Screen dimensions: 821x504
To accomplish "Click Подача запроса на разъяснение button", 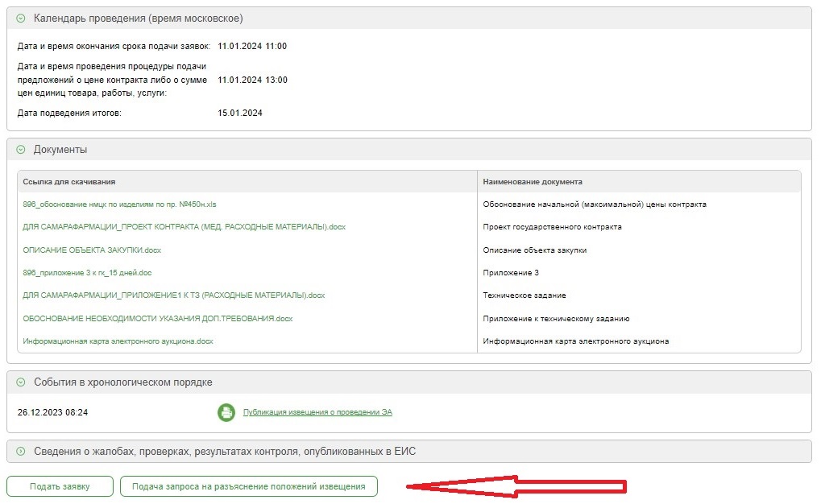I will (x=248, y=486).
